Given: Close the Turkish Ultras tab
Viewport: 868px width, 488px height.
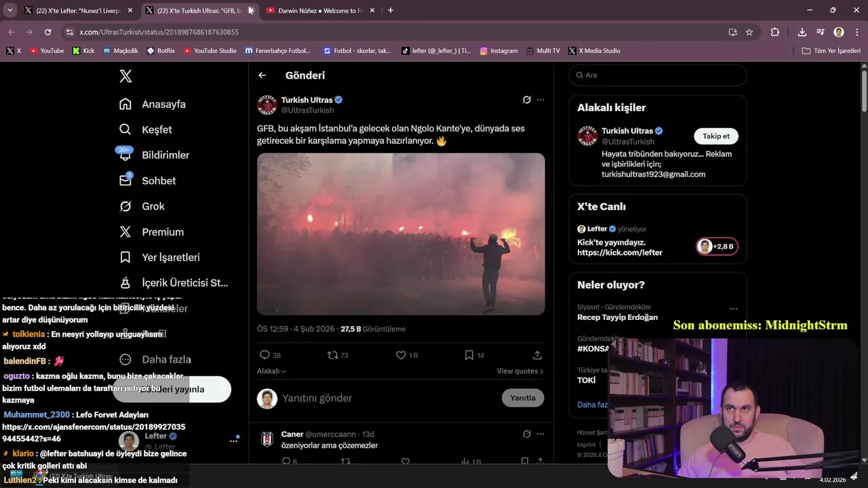Looking at the screenshot, I should point(251,10).
